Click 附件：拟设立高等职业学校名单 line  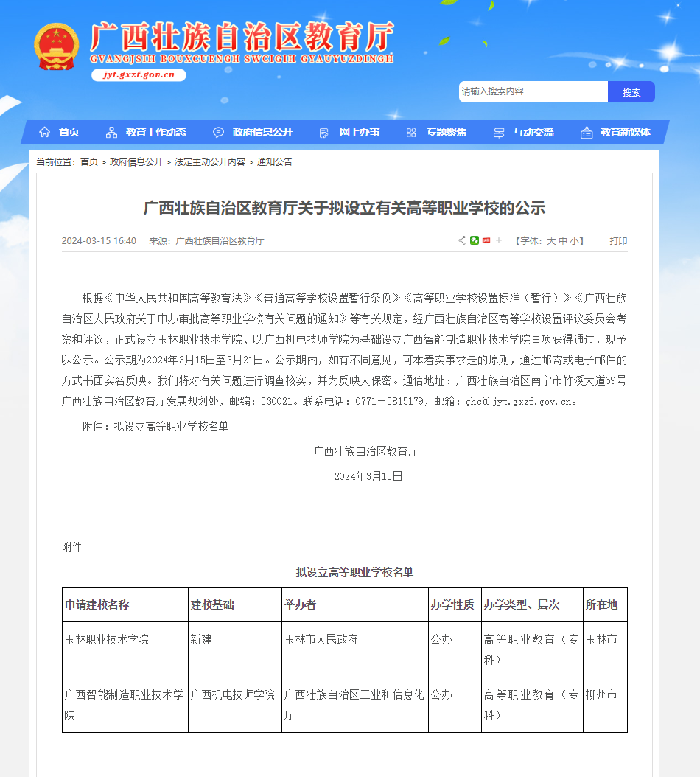pos(155,426)
